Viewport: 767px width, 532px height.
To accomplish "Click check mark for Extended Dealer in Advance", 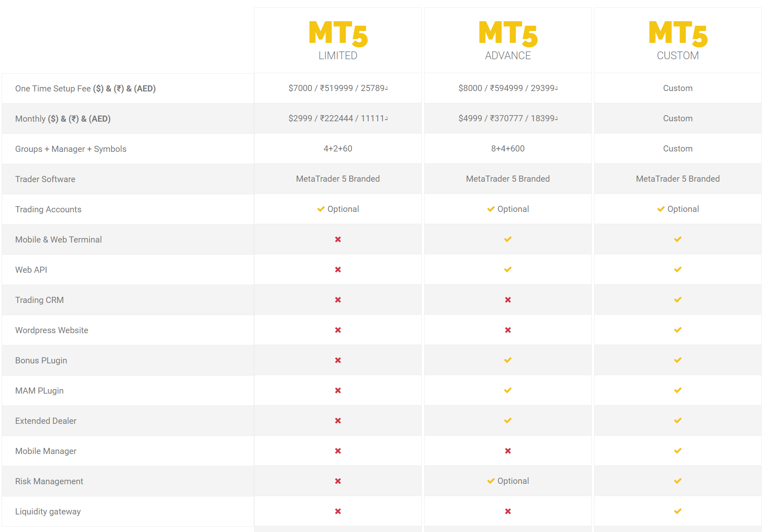I will tap(508, 421).
